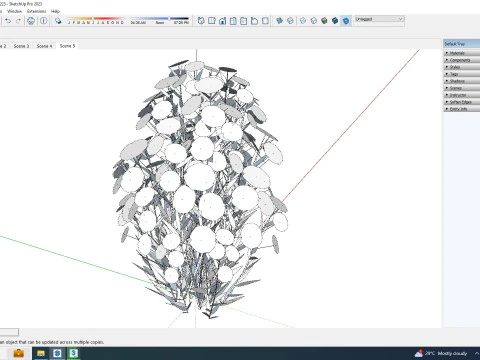Toggle Back Edges style
The image size is (480, 360).
point(290,21)
